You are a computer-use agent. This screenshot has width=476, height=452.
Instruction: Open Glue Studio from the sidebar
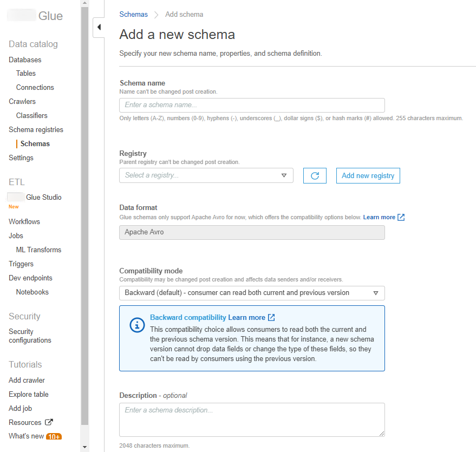click(43, 197)
